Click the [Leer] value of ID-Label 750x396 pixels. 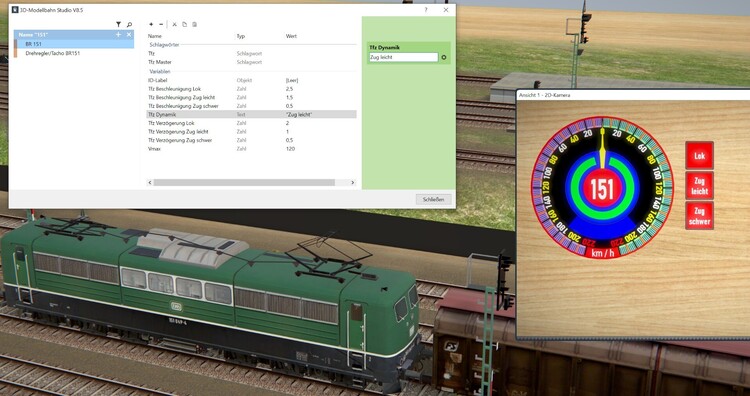[x=292, y=80]
